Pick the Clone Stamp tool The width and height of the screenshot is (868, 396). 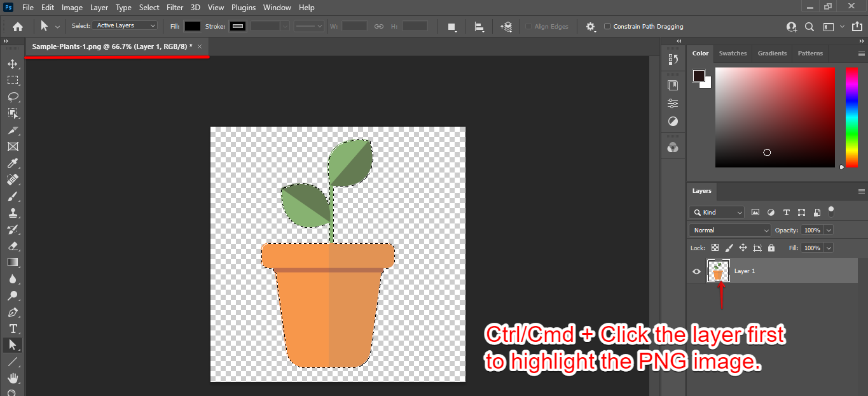(13, 213)
